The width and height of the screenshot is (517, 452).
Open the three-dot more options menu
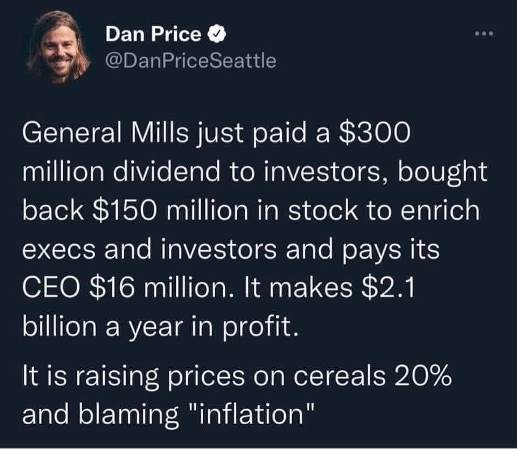coord(484,33)
